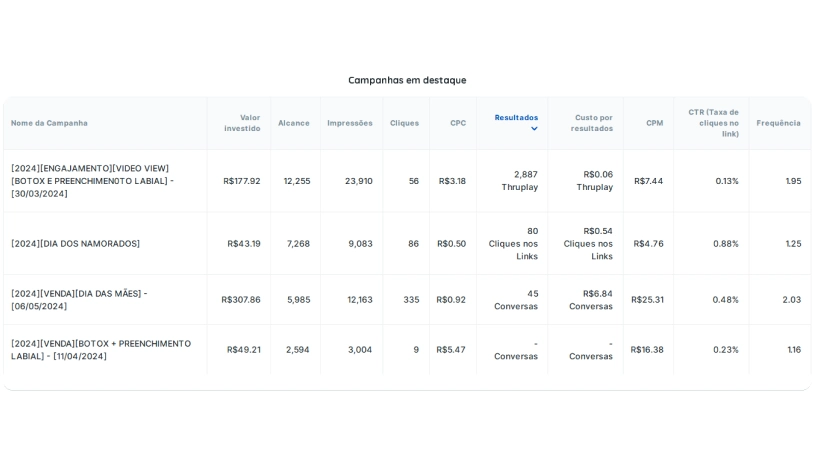Screen dimensions: 820x465
Task: Sort by Resultados column header
Action: click(516, 118)
